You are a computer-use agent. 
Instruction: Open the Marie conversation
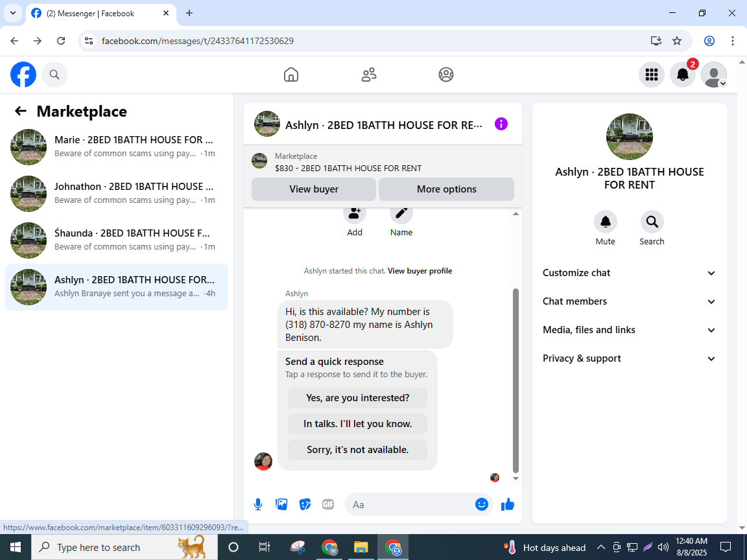(117, 146)
